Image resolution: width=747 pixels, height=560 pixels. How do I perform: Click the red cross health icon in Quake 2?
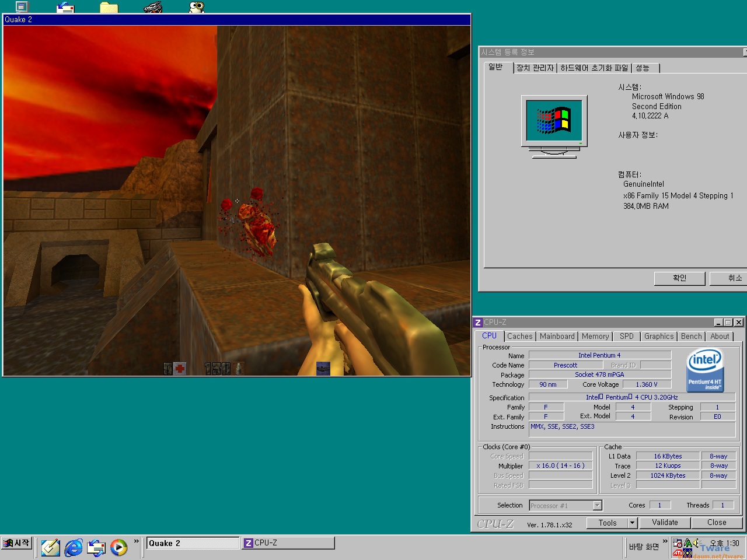(180, 369)
